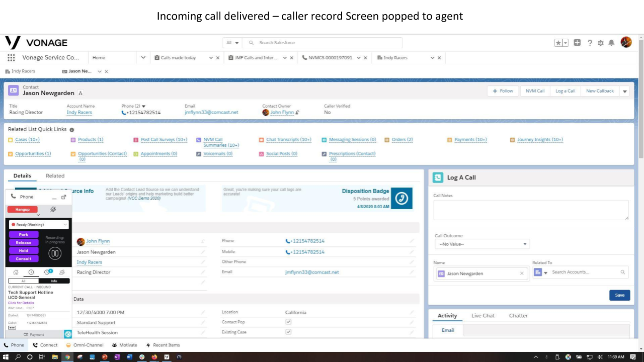
Task: Open Calls made today tab dropdown
Action: 211,58
